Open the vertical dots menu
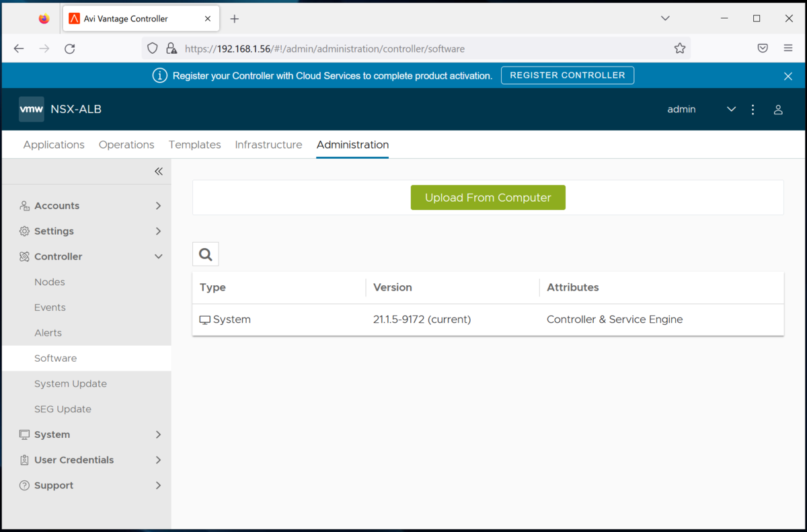Screen dimensions: 807x532 (753, 110)
